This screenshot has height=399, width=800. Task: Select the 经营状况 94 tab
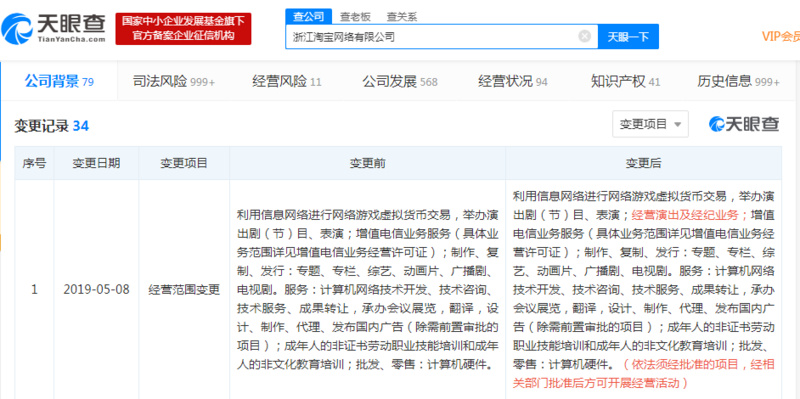(x=513, y=82)
